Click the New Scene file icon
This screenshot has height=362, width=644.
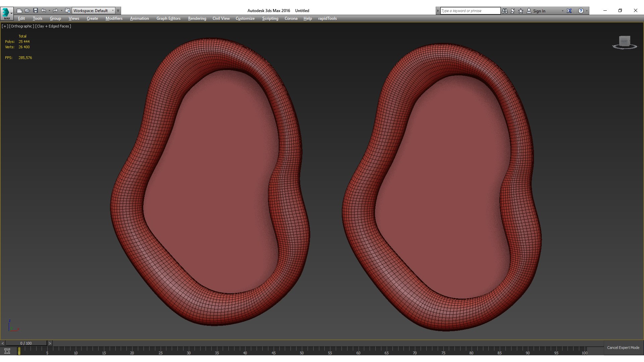[x=19, y=11]
